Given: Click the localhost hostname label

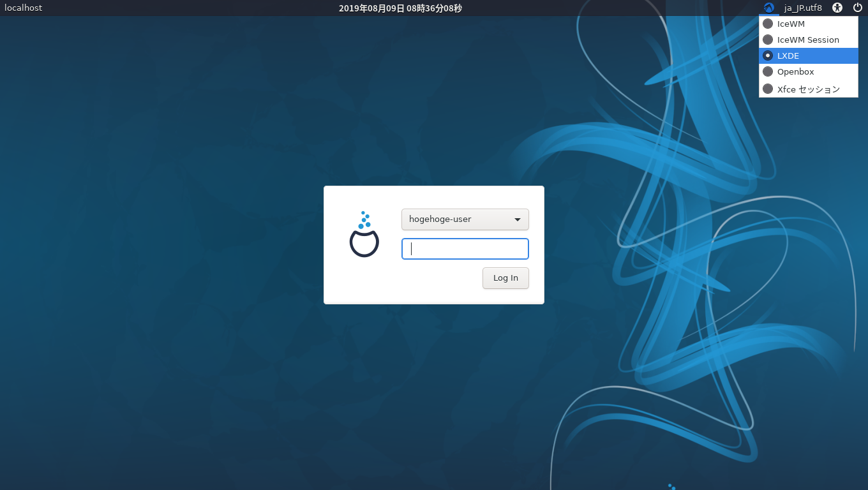Looking at the screenshot, I should pos(24,8).
